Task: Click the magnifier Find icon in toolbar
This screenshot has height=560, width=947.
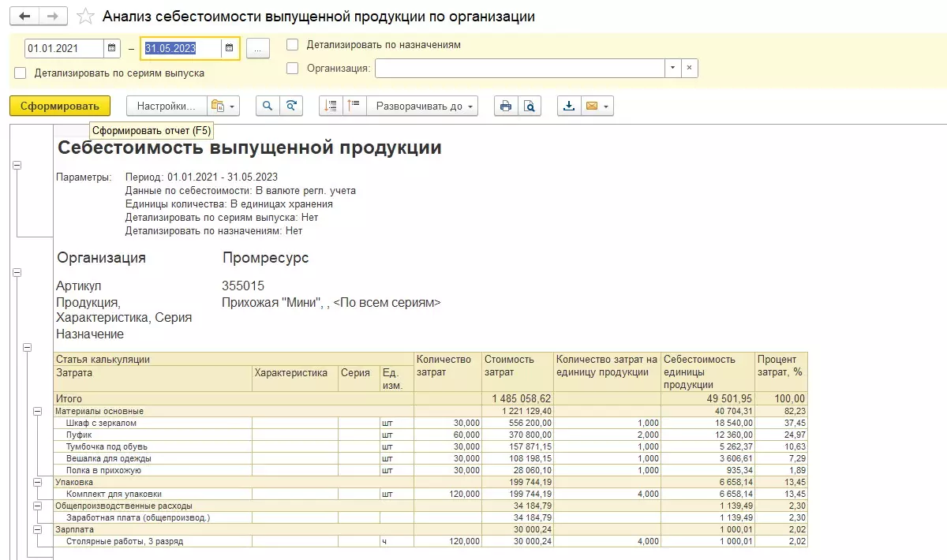Action: click(268, 106)
